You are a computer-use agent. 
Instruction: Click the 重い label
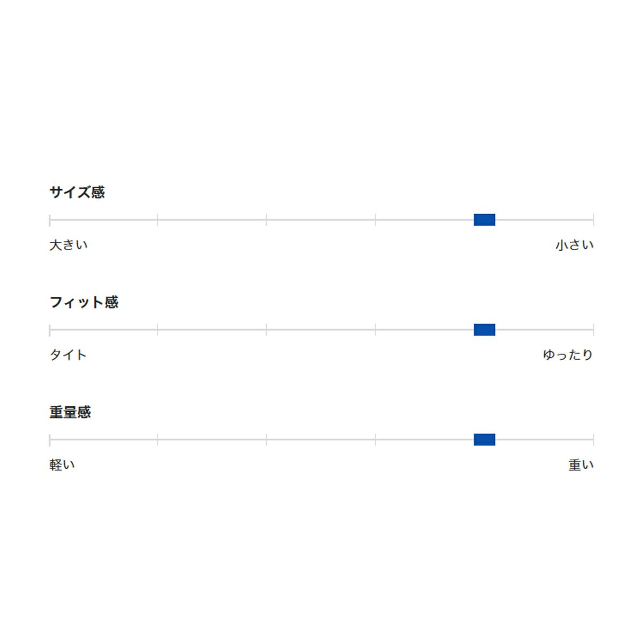[581, 465]
